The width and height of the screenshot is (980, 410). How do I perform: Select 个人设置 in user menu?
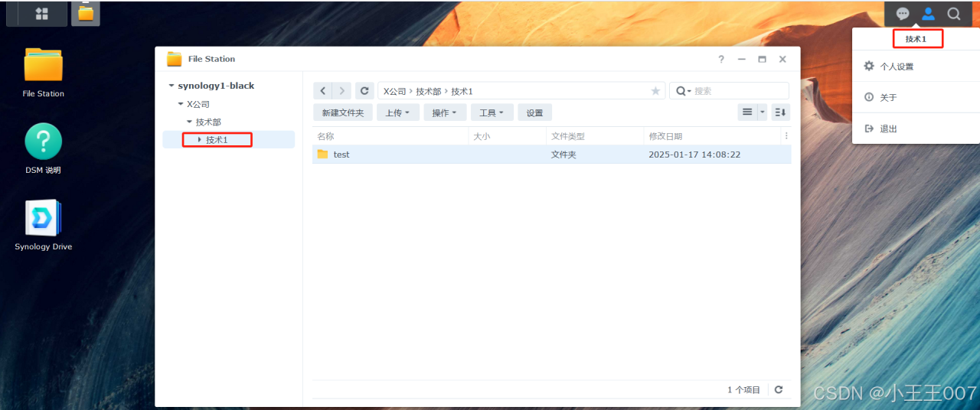click(916, 67)
